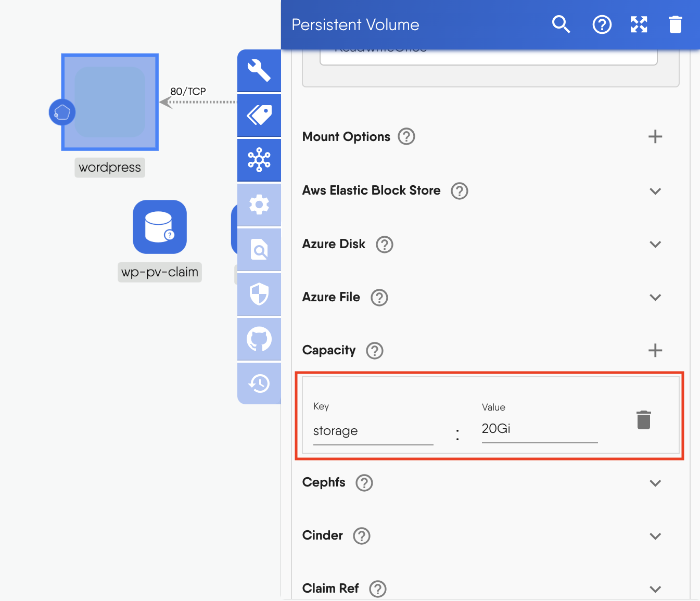
Task: Open help icon in the panel header
Action: coord(602,24)
